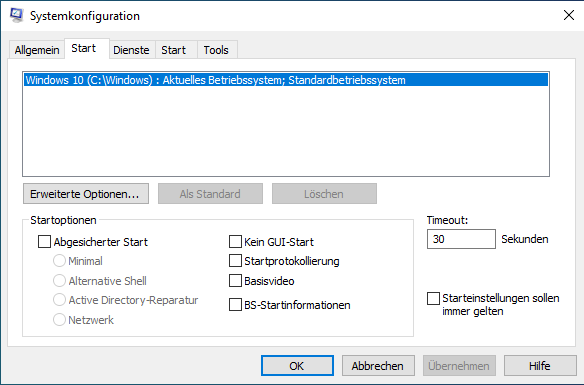The height and width of the screenshot is (385, 584).
Task: Enable Abgesicherter Start checkbox
Action: pos(44,241)
